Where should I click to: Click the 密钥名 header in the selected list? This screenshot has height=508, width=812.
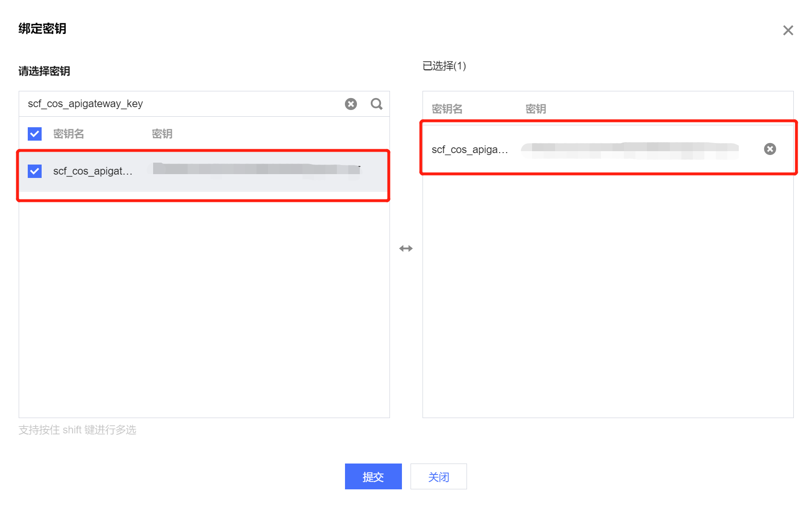(x=447, y=109)
